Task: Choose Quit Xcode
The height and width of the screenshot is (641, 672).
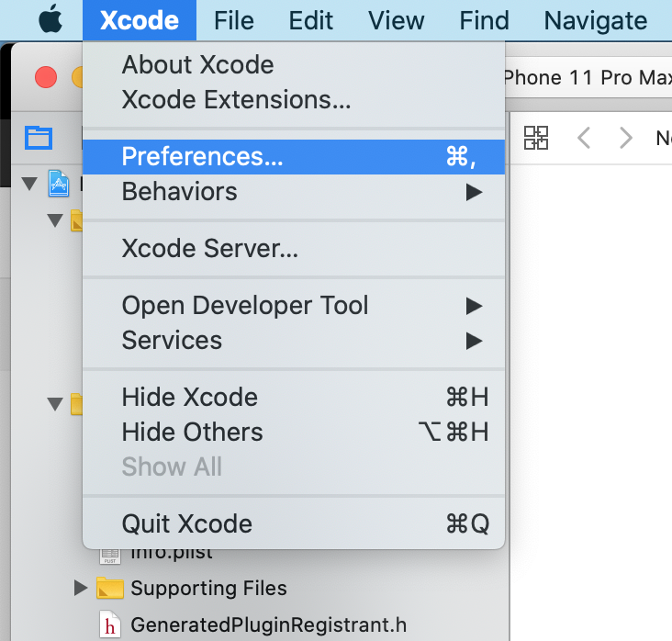Action: coord(187,524)
